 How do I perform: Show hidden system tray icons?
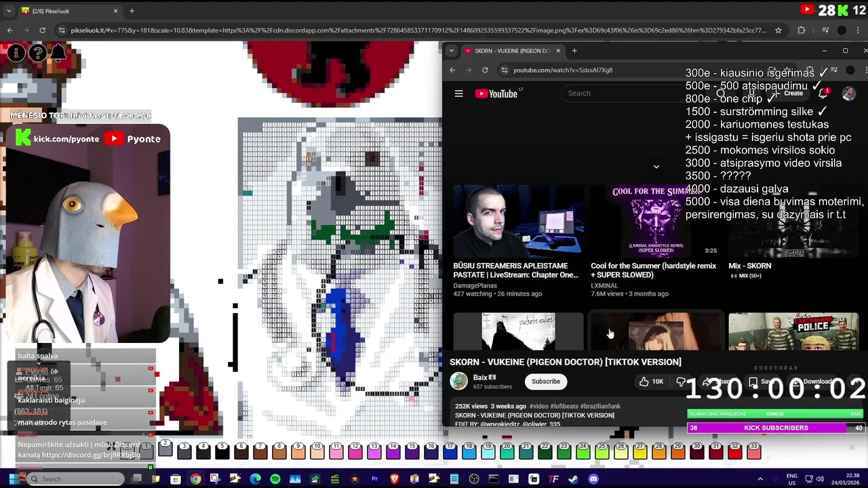pyautogui.click(x=760, y=479)
